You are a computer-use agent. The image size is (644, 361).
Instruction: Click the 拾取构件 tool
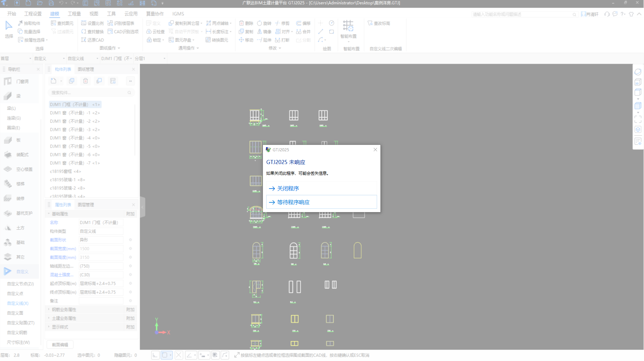pos(29,23)
